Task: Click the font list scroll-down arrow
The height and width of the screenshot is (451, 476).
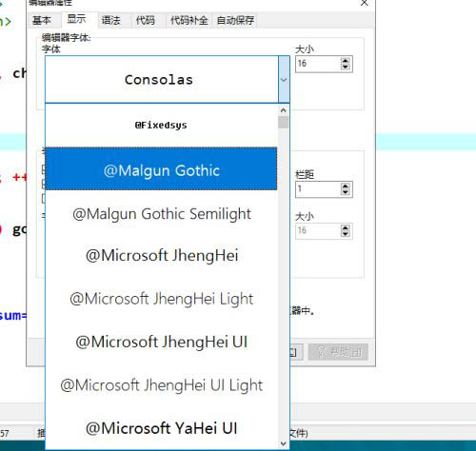Action: tap(284, 443)
